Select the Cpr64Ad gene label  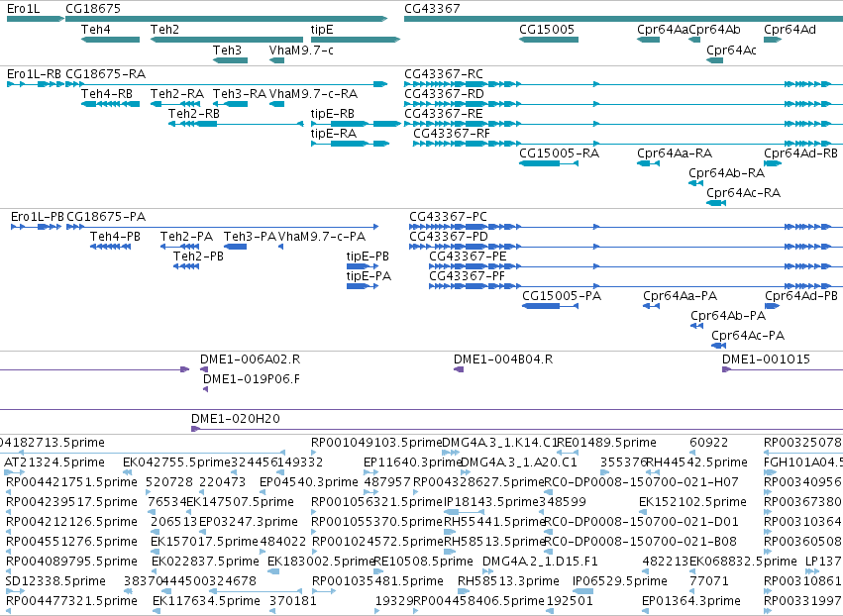(790, 30)
